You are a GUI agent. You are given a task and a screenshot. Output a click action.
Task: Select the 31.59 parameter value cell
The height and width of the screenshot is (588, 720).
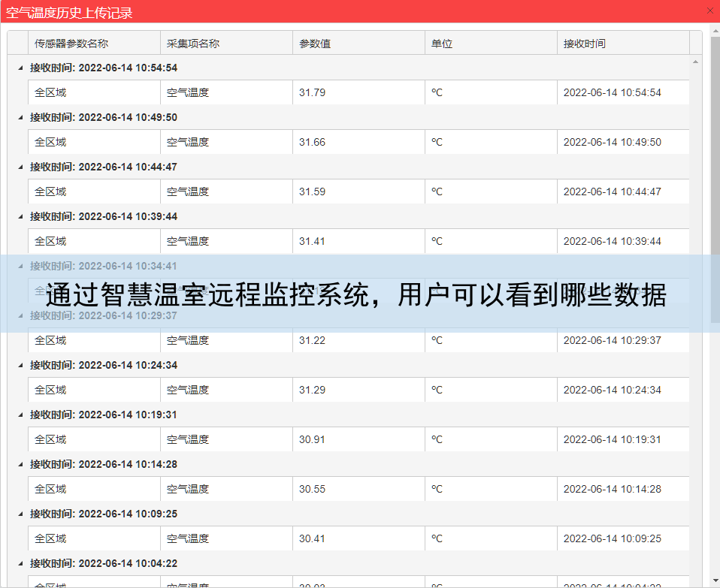pos(358,191)
